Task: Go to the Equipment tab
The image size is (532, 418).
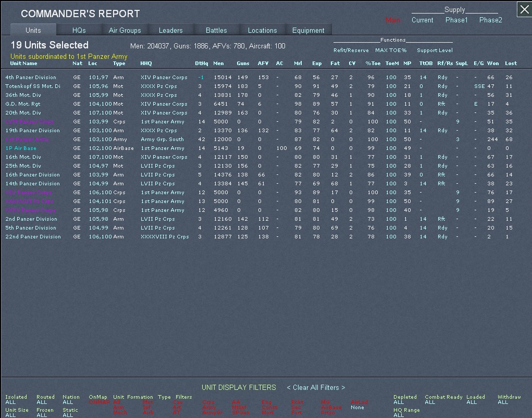Action: pyautogui.click(x=308, y=30)
